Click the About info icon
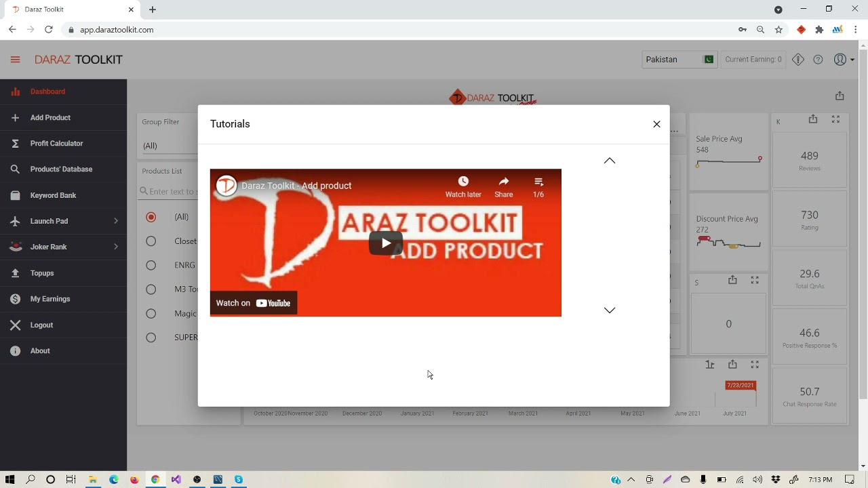 (15, 351)
